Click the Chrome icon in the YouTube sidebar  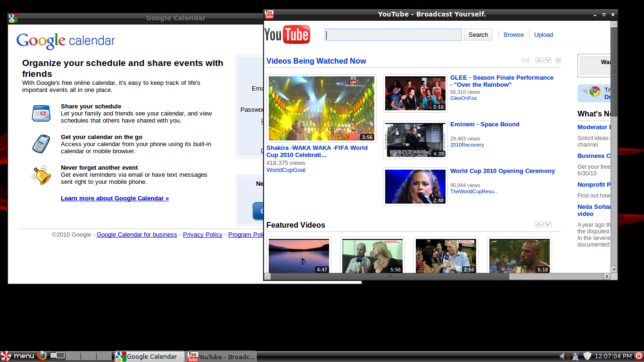595,91
